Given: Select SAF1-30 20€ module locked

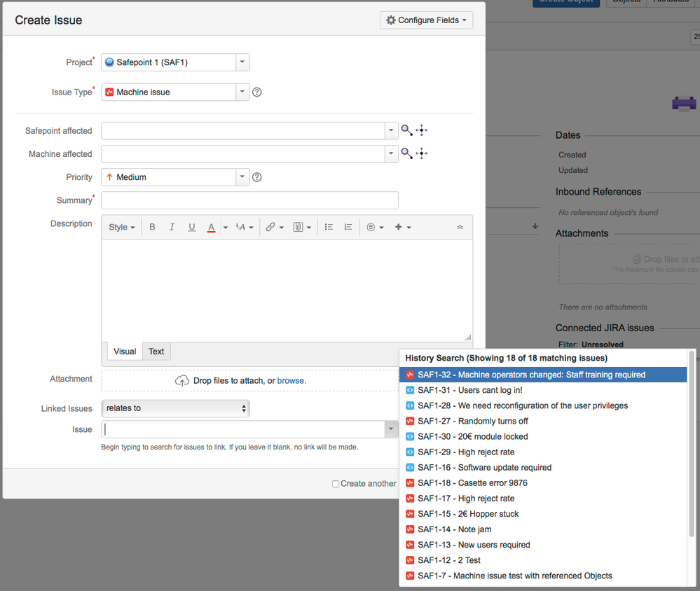Looking at the screenshot, I should (543, 437).
